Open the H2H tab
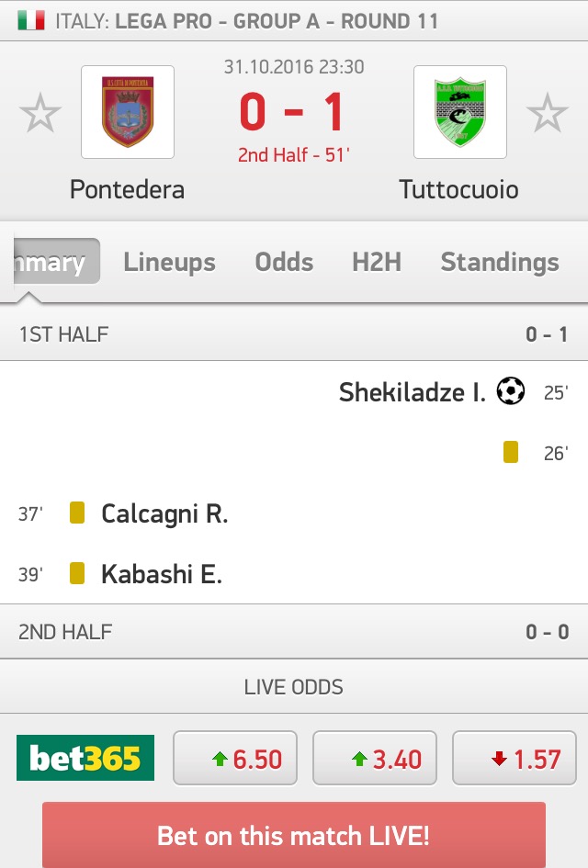588x868 pixels. point(377,263)
